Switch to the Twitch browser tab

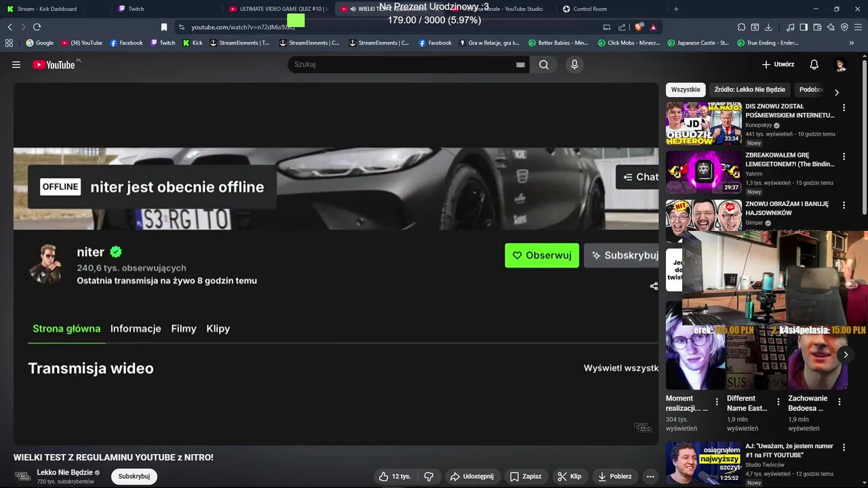166,9
